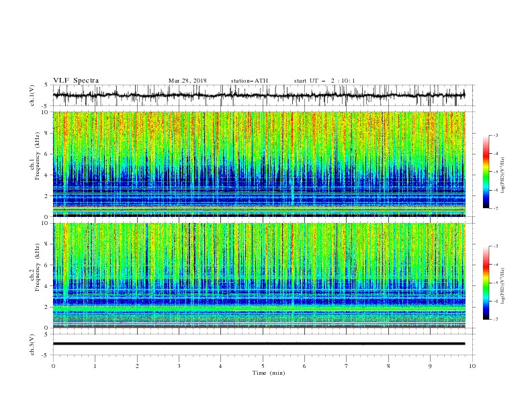
Task: Click the ch.1 colorbar "log(PSD)(V²/Hz)" label
Action: (x=502, y=175)
